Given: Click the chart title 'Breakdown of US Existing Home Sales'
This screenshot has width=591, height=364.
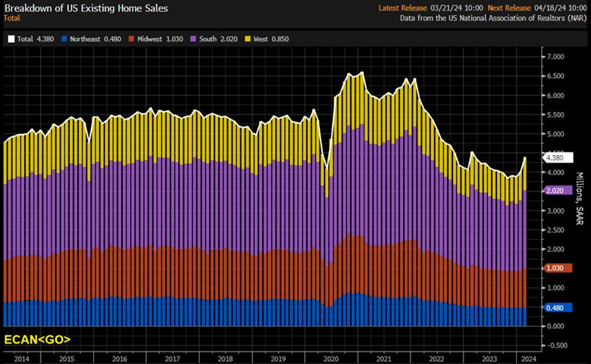Looking at the screenshot, I should click(x=86, y=8).
